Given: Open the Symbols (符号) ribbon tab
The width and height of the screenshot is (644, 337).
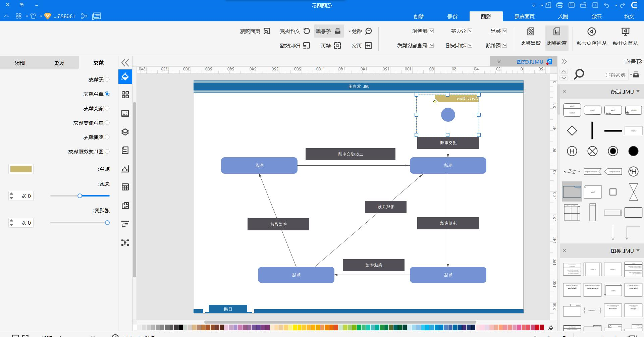Looking at the screenshot, I should click(x=452, y=16).
